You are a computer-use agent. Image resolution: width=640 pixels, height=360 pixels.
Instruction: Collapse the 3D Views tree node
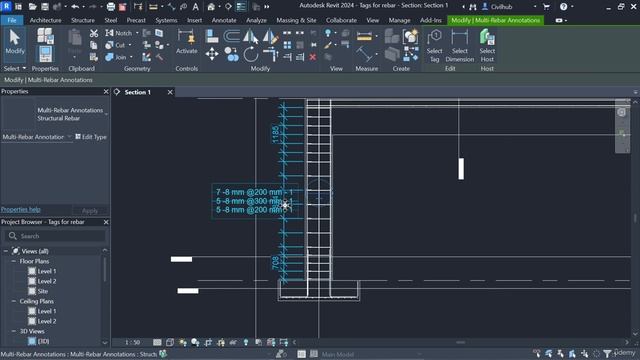coord(13,331)
